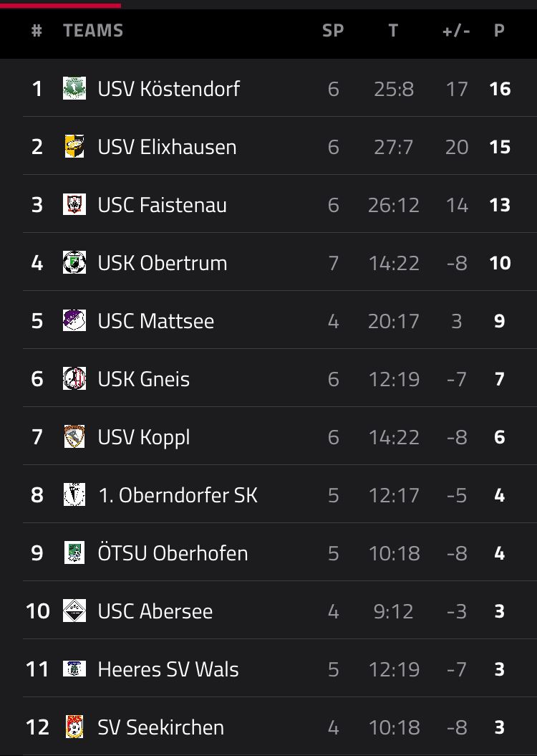Click the TEAMS column header
Viewport: 537px width, 756px height.
(93, 31)
